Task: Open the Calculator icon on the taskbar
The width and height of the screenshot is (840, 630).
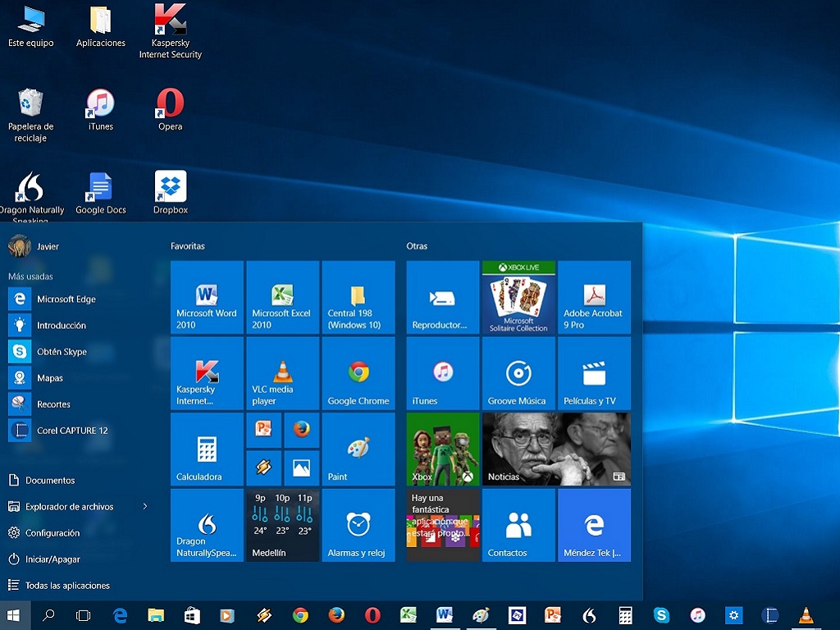Action: click(625, 615)
